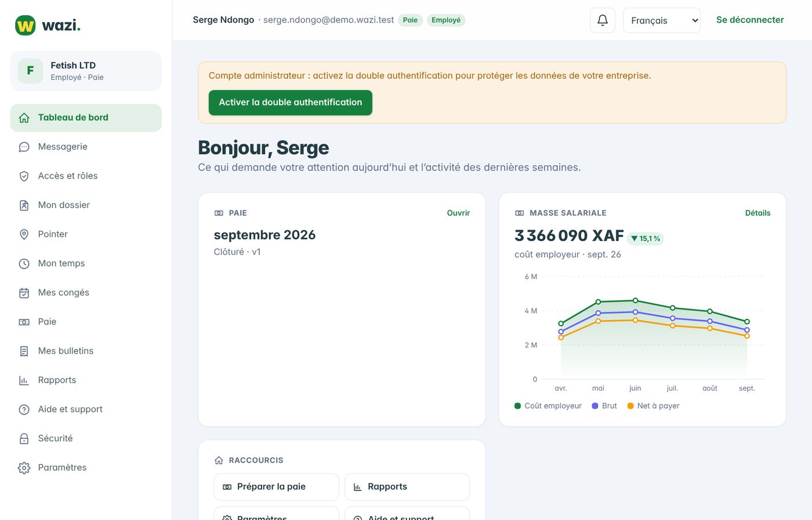
Task: Click Activer la double authentification button
Action: [291, 103]
